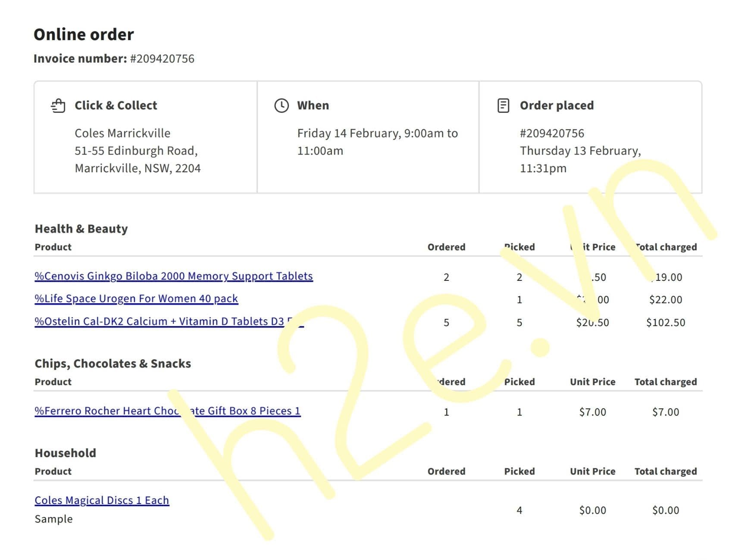The width and height of the screenshot is (732, 560).
Task: Click the $22.00 total for Urogen
Action: click(665, 300)
